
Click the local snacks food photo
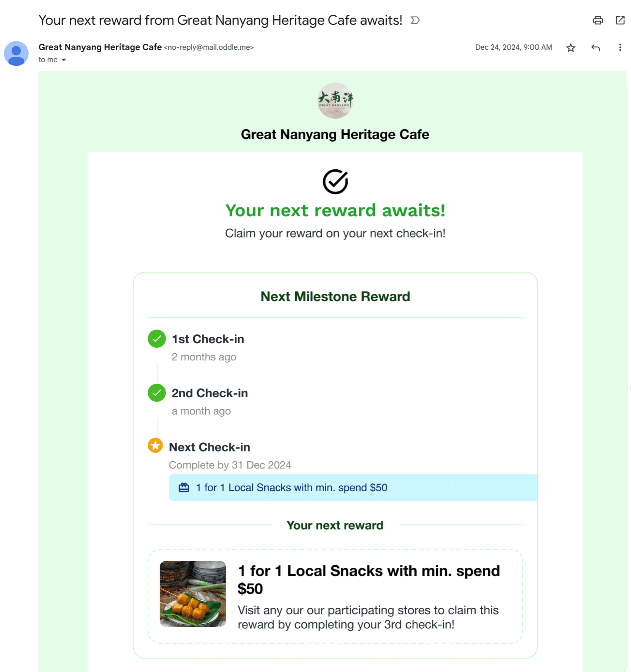click(193, 594)
